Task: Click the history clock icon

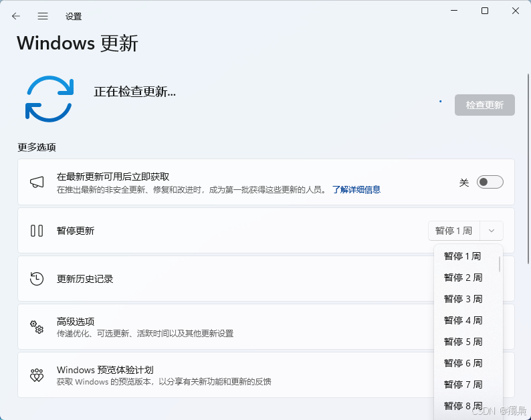Action: click(37, 279)
